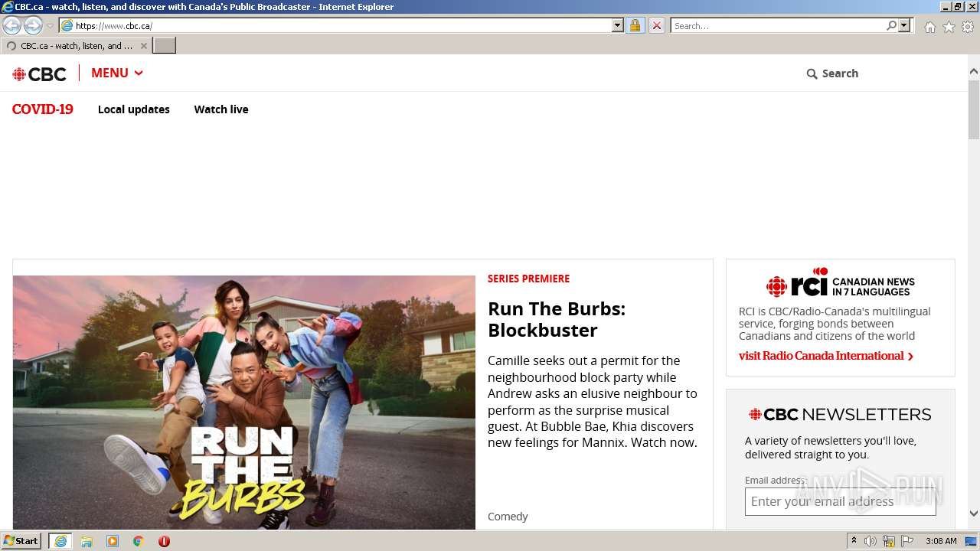Click the CBC logo
This screenshot has height=551, width=980.
point(39,73)
